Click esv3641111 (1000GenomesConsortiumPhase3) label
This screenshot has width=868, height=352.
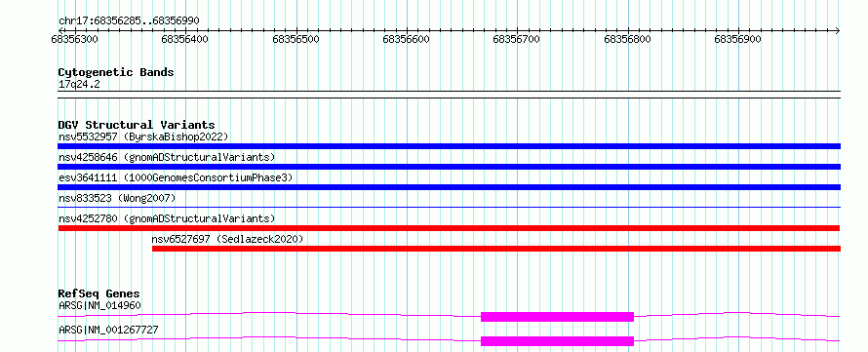click(176, 177)
